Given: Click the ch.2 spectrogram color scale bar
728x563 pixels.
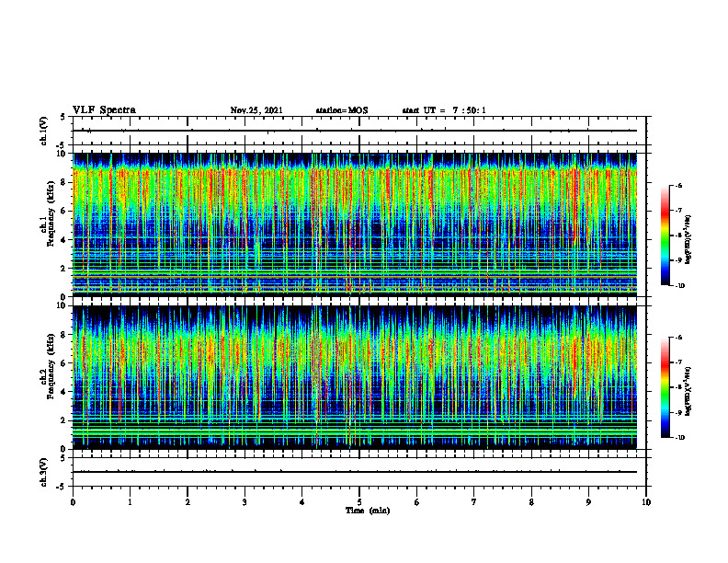Looking at the screenshot, I should click(x=665, y=387).
